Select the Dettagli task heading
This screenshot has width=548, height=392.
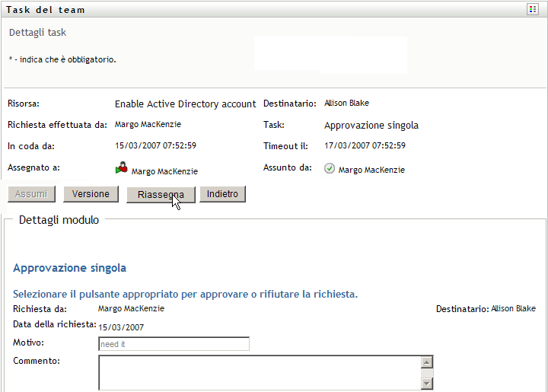[x=37, y=33]
